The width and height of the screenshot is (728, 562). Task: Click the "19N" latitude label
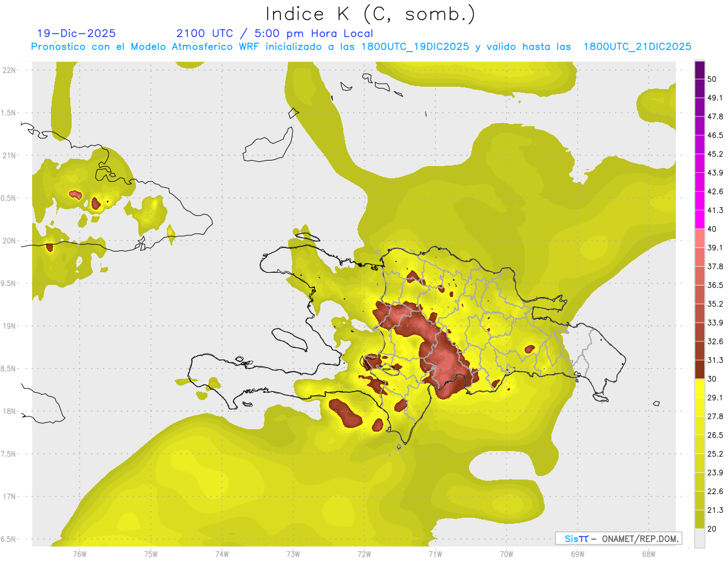(x=9, y=326)
